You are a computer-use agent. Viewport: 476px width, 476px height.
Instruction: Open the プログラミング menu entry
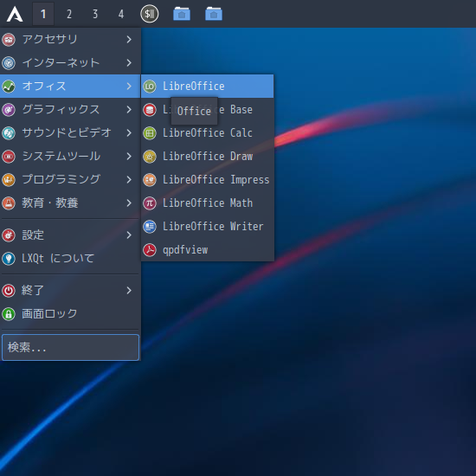(70, 180)
